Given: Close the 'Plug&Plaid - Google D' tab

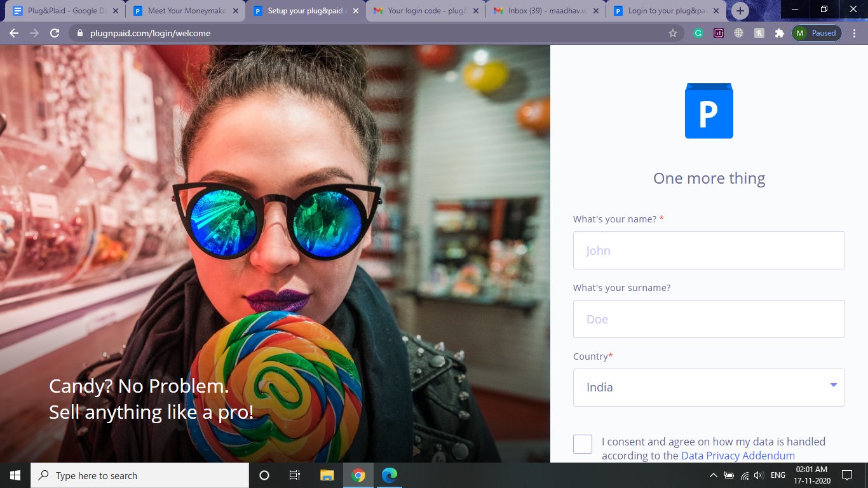Looking at the screenshot, I should coord(115,11).
